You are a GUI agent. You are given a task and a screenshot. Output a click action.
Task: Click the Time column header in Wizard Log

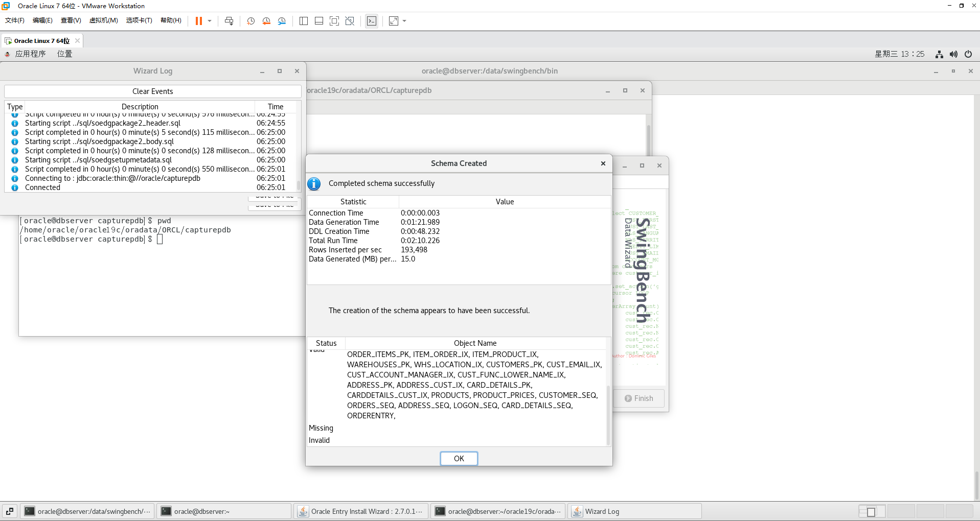276,107
